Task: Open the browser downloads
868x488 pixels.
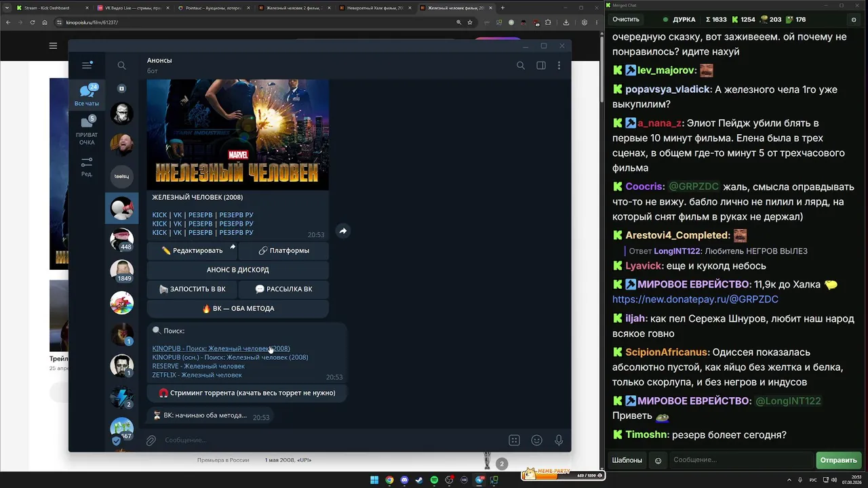Action: tap(566, 22)
